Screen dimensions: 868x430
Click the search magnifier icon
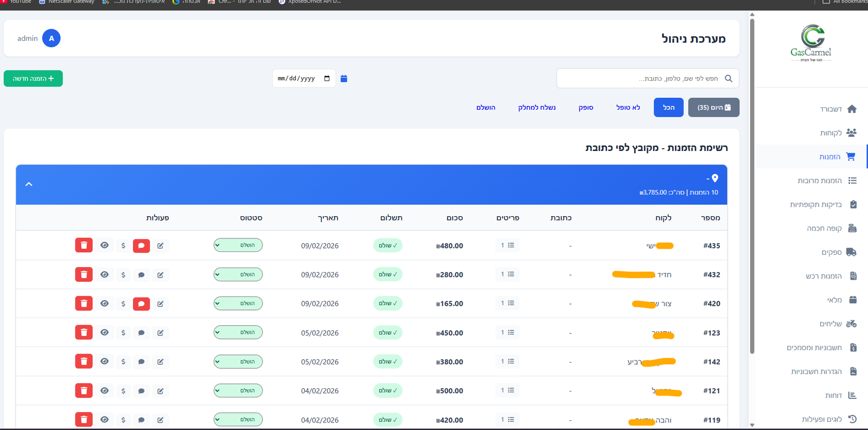tap(729, 79)
